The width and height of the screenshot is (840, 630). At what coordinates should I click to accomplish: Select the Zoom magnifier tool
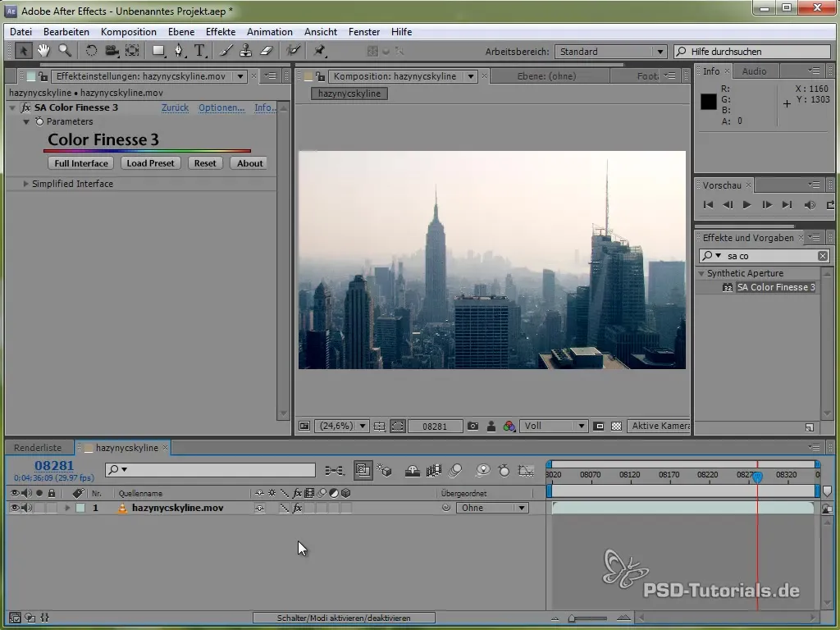65,51
